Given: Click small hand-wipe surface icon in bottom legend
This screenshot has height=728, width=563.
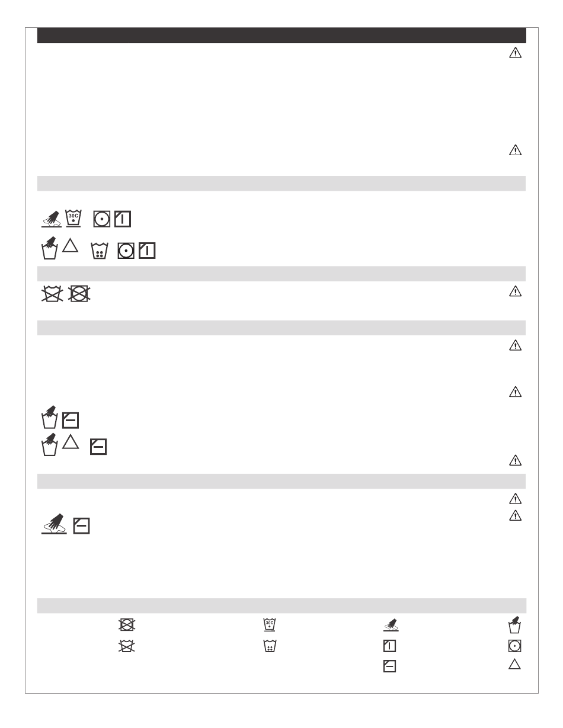Looking at the screenshot, I should pos(389,624).
